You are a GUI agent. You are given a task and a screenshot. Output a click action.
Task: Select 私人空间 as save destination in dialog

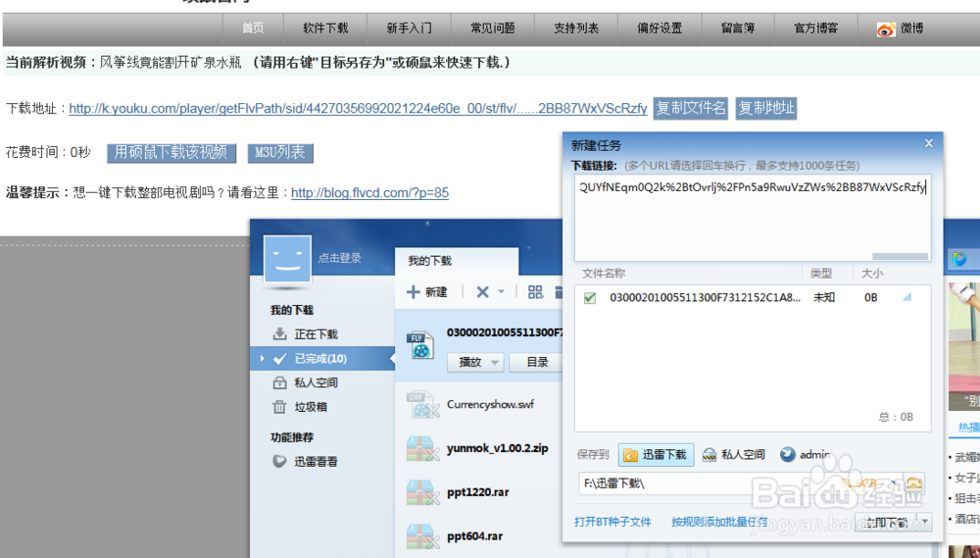coord(734,455)
